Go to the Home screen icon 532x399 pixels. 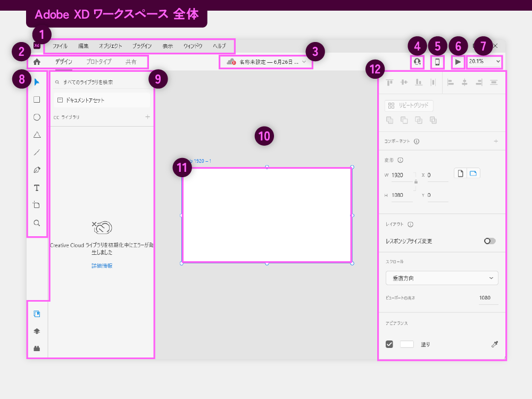tap(37, 62)
